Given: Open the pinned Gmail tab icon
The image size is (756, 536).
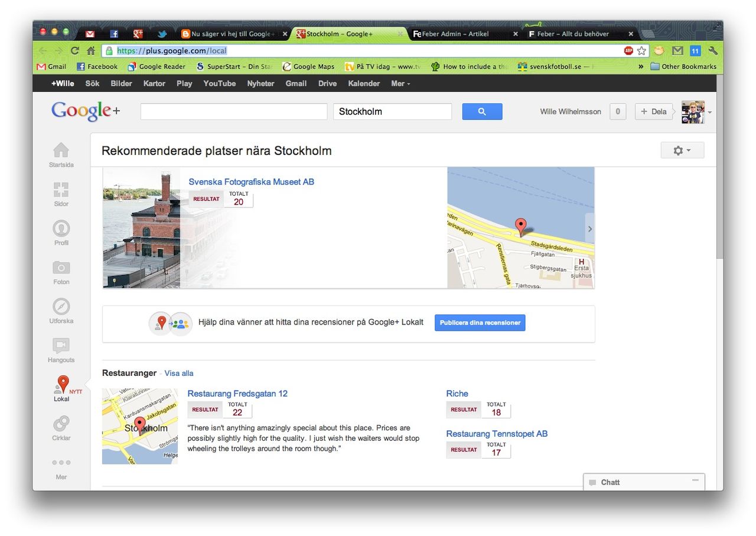Looking at the screenshot, I should pos(90,34).
